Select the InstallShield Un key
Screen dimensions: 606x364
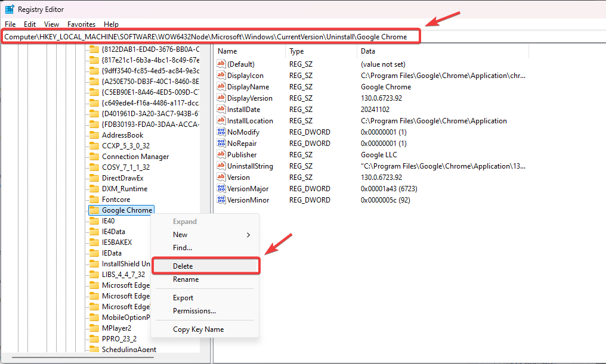click(126, 264)
